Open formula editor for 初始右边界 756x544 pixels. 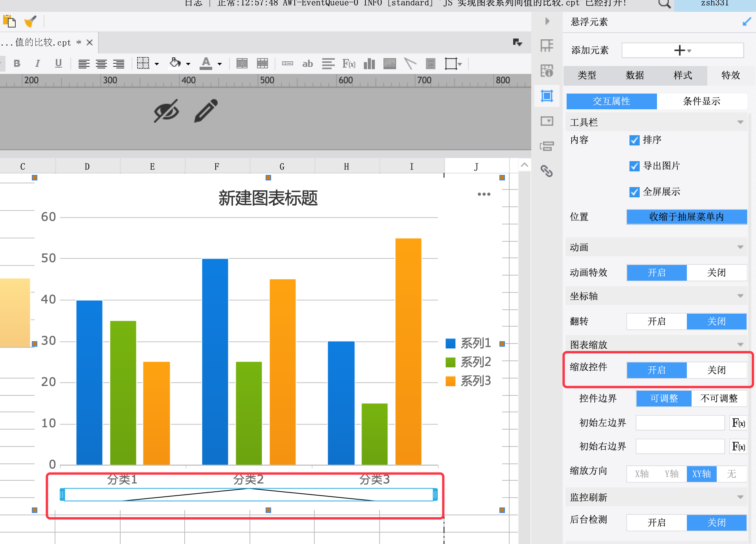[x=738, y=447]
